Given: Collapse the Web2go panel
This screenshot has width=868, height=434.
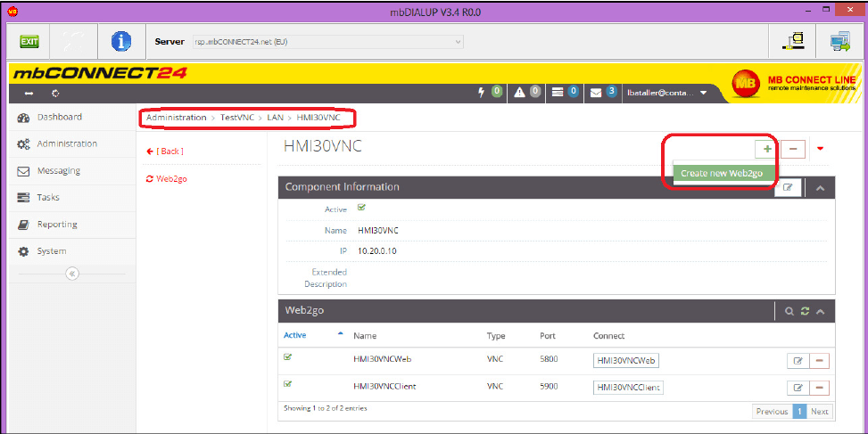Looking at the screenshot, I should point(821,312).
